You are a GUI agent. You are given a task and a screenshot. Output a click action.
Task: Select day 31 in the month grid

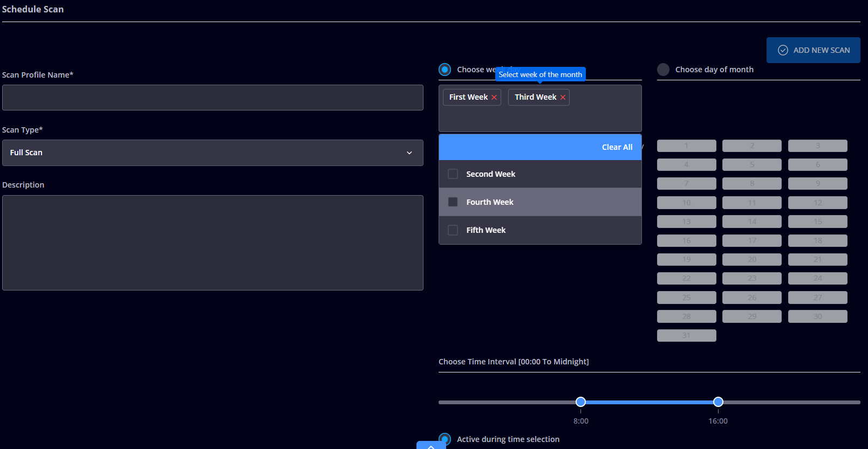coord(686,335)
